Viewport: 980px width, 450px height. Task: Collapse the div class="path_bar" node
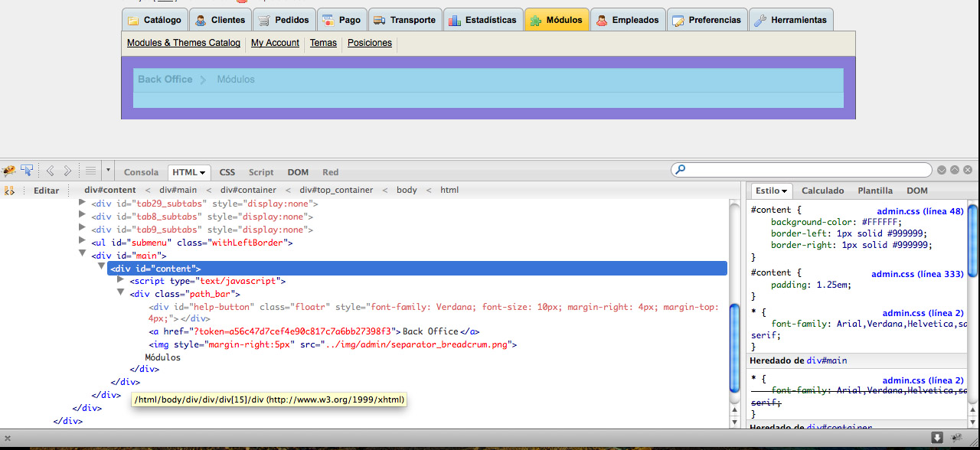[x=121, y=293]
